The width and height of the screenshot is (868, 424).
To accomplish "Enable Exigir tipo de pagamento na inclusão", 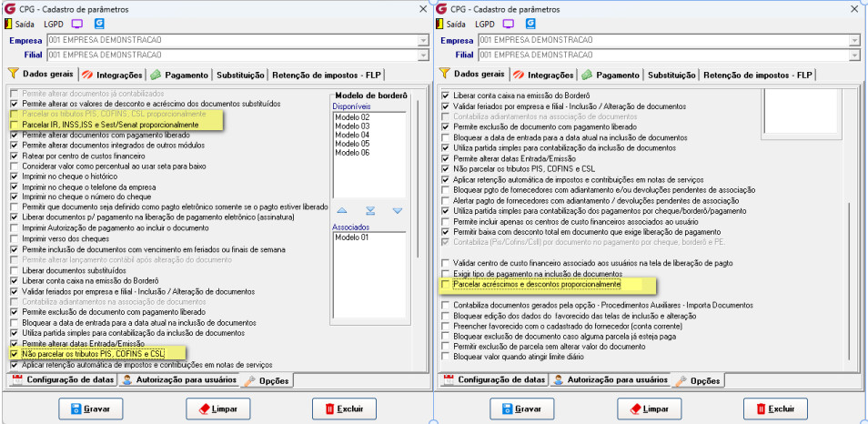I will [446, 274].
